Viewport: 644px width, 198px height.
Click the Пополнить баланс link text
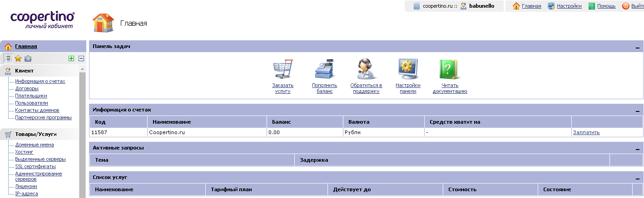[x=325, y=88]
